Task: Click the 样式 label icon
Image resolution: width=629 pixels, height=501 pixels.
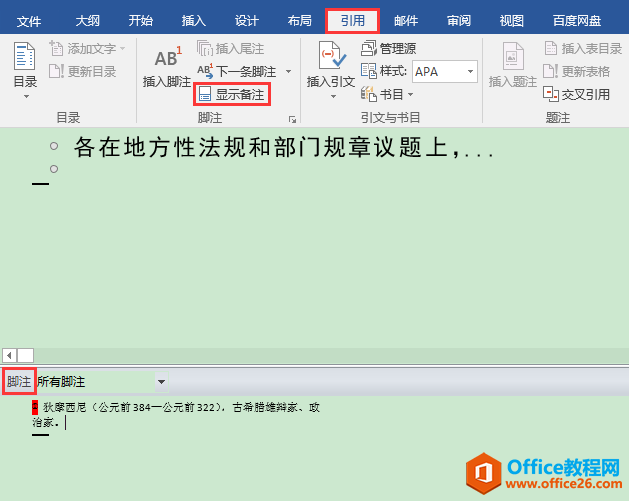Action: pyautogui.click(x=368, y=71)
